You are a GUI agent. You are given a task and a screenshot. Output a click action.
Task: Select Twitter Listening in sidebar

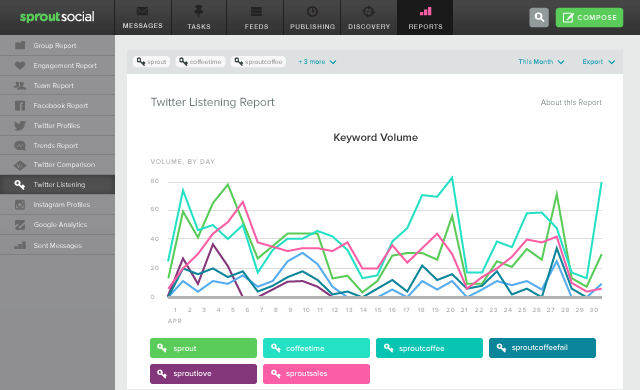pos(57,184)
